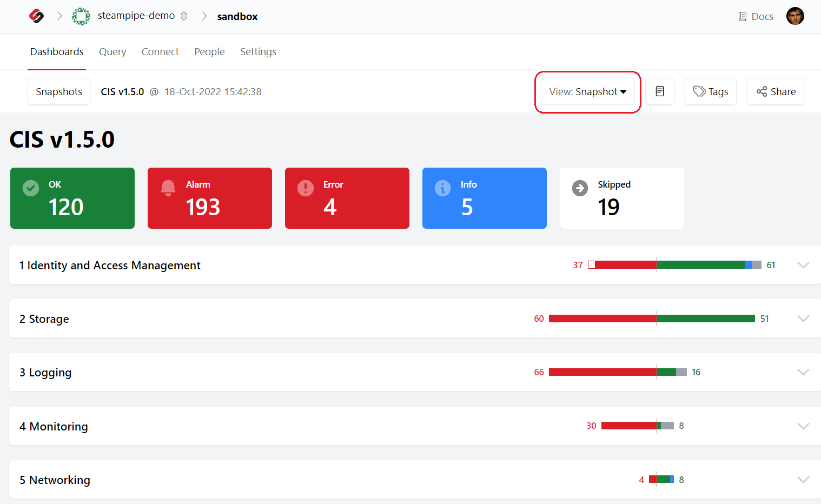Open the View: Snapshot dropdown

click(x=587, y=91)
